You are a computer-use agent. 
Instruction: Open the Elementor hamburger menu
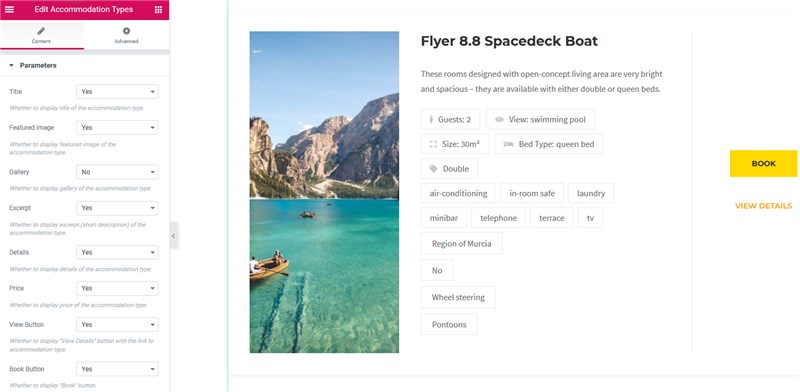click(9, 10)
